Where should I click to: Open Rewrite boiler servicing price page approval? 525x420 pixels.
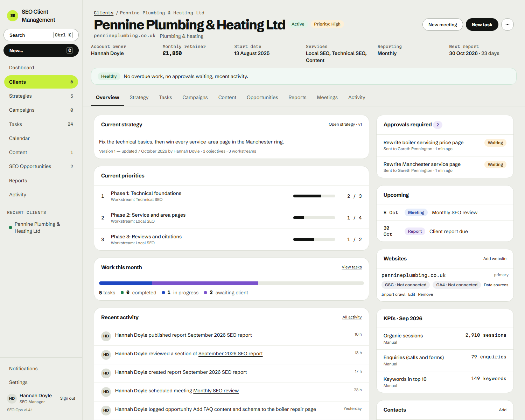(x=445, y=145)
